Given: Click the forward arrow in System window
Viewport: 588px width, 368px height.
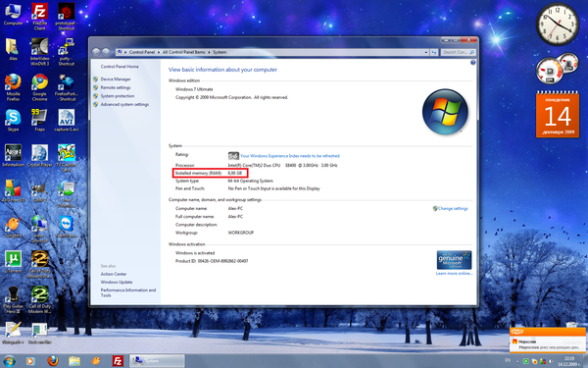Looking at the screenshot, I should pos(106,52).
